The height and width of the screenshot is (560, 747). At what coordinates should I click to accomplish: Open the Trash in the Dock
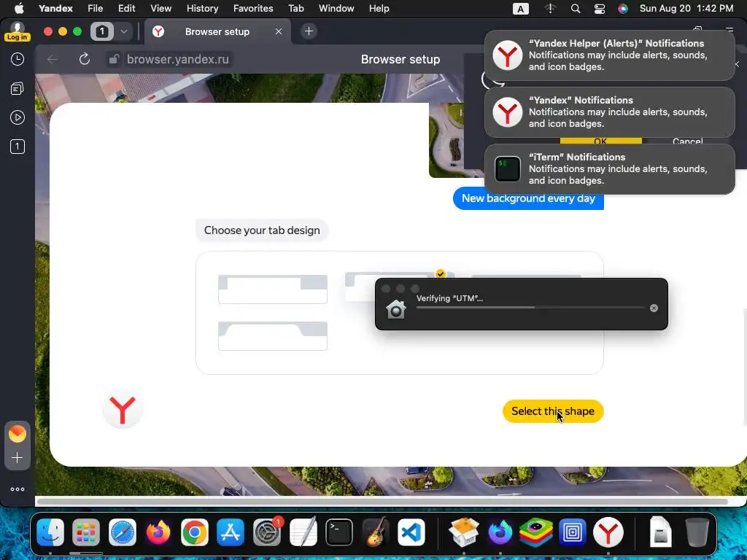697,532
